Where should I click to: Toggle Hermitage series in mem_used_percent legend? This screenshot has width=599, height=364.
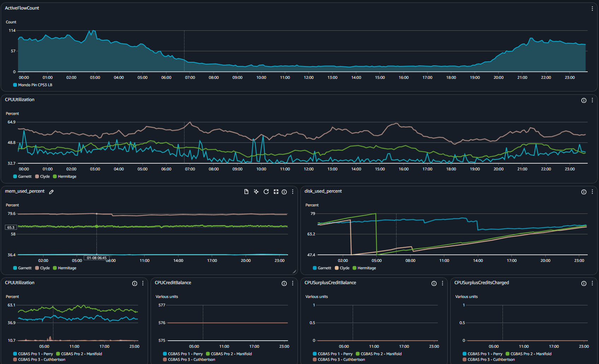point(65,268)
